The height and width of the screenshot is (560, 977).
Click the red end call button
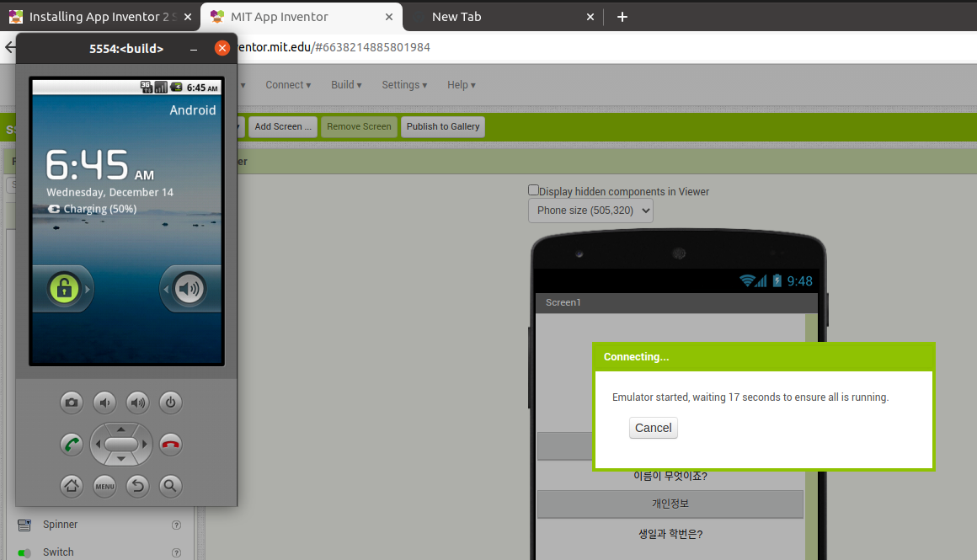(x=171, y=444)
